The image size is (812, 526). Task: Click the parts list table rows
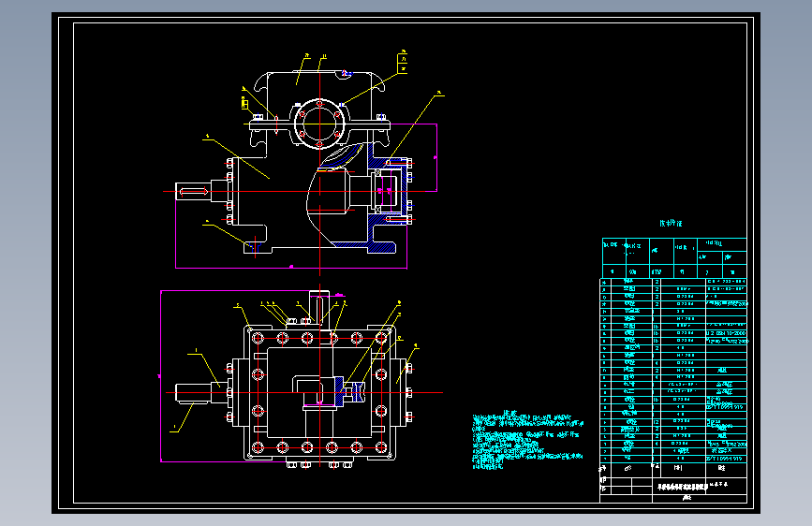tap(673, 371)
